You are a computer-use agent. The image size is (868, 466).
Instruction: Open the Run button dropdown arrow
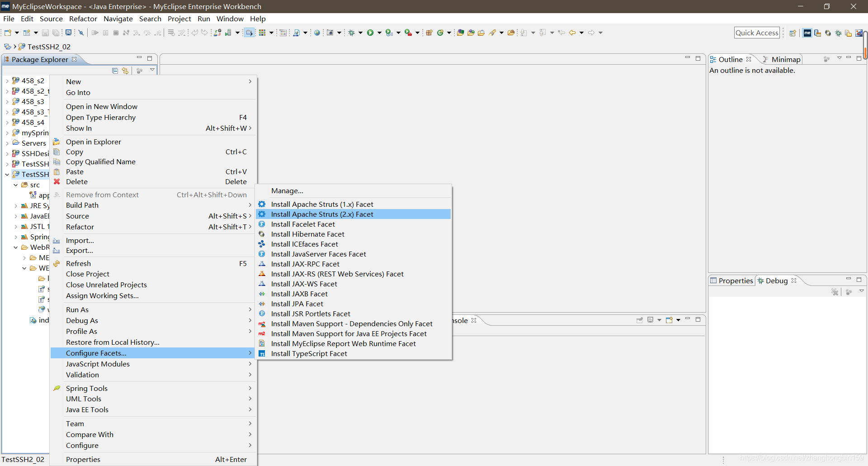pos(379,33)
